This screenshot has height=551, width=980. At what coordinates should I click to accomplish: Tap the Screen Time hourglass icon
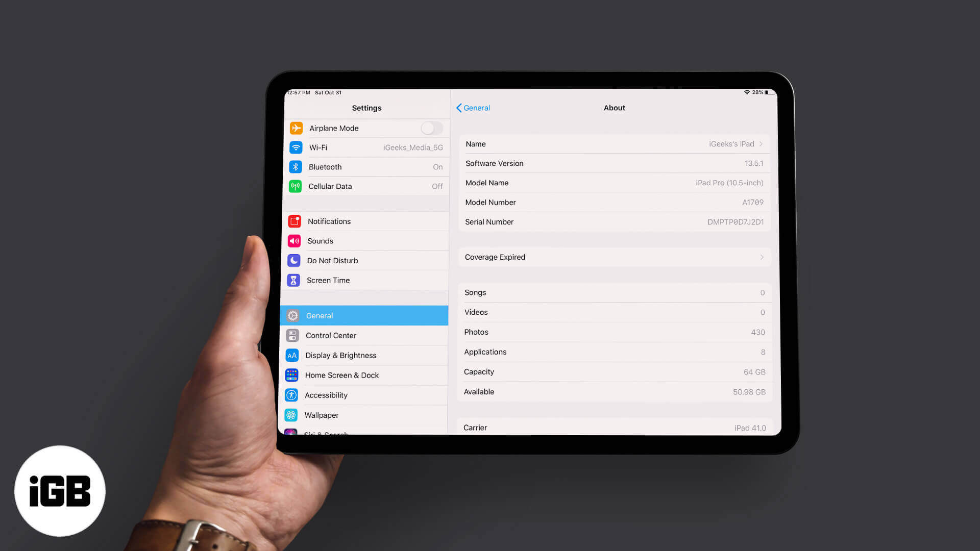[293, 280]
